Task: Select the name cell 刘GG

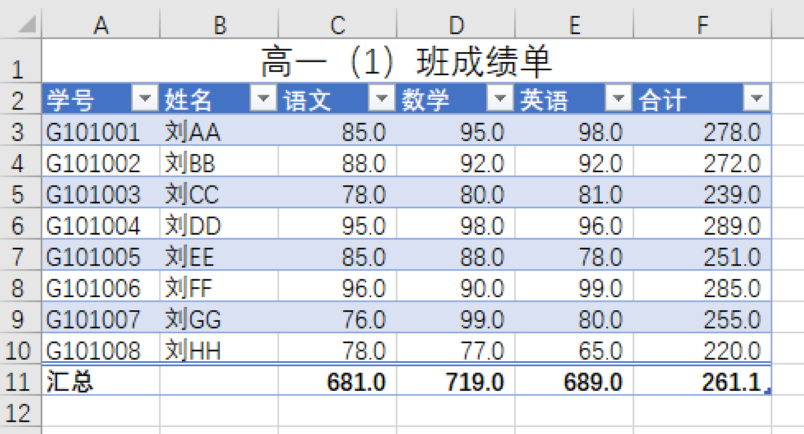Action: click(219, 318)
